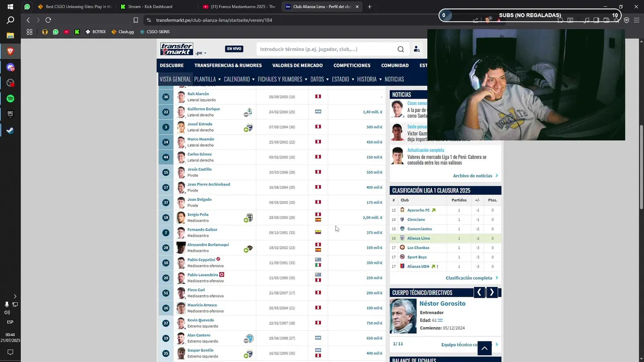The height and width of the screenshot is (362, 644).
Task: Click the Transfermarkt logo
Action: click(177, 49)
